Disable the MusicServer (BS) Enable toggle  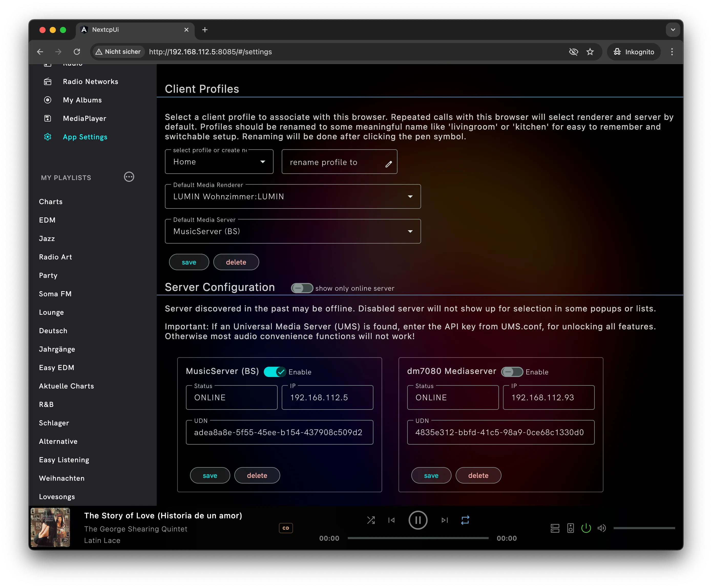point(275,372)
